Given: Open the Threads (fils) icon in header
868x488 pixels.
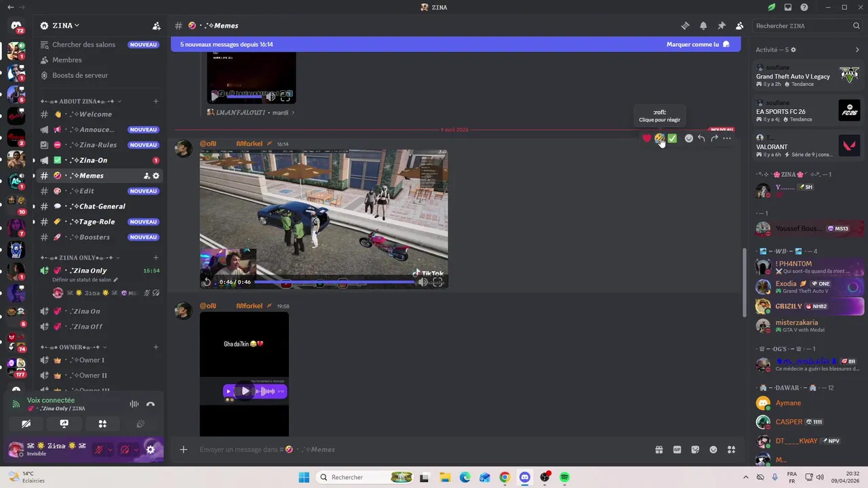Looking at the screenshot, I should pyautogui.click(x=685, y=26).
